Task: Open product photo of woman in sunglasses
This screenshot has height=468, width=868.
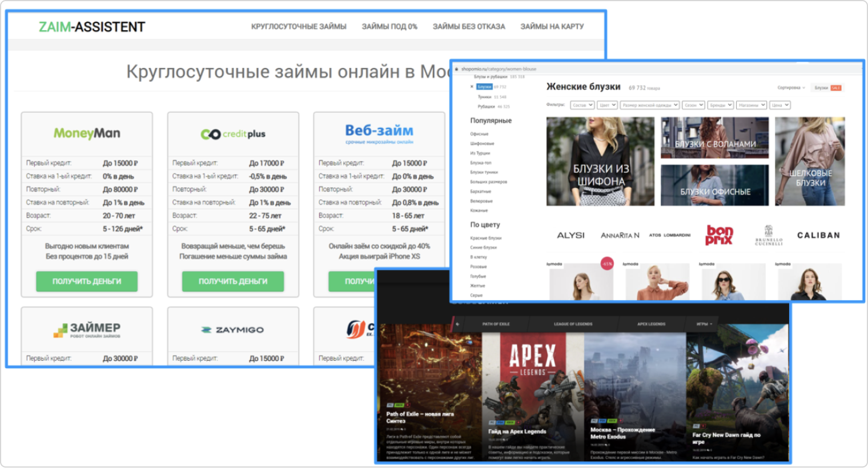Action: click(733, 281)
